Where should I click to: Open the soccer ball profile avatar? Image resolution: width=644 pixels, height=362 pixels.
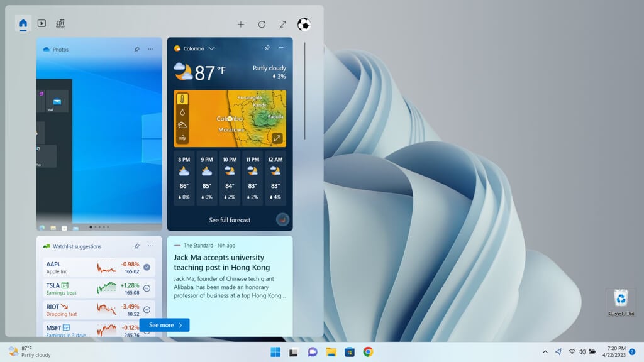tap(304, 25)
